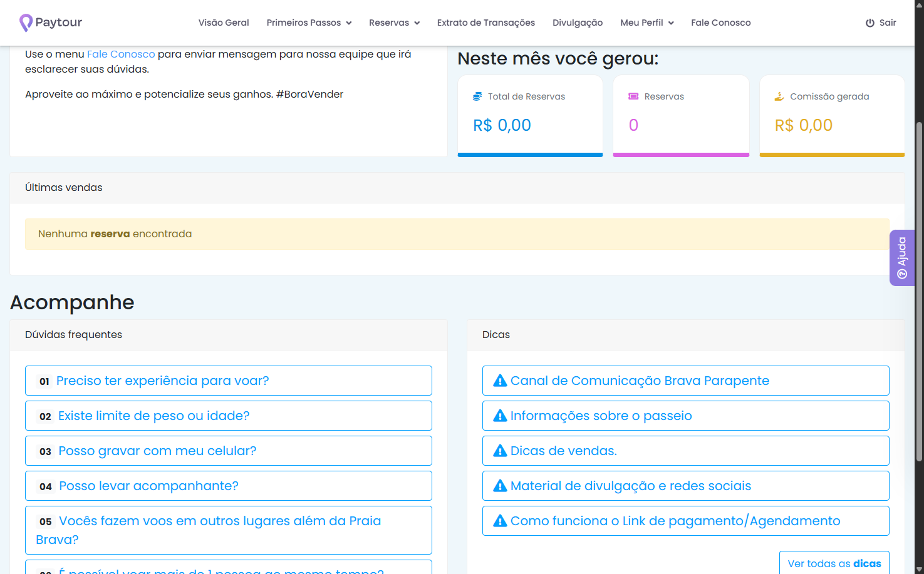The image size is (924, 574).
Task: Click the Comissão gerada hand icon
Action: tap(779, 96)
